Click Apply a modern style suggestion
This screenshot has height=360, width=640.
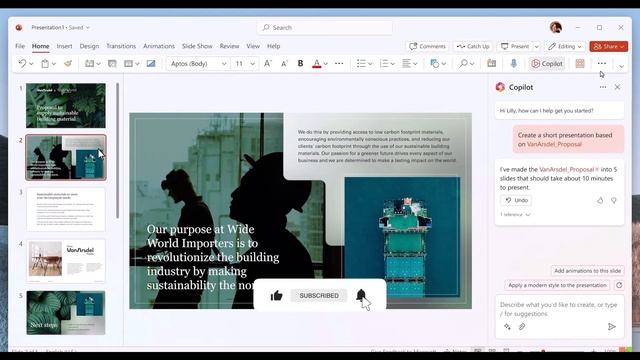click(557, 285)
